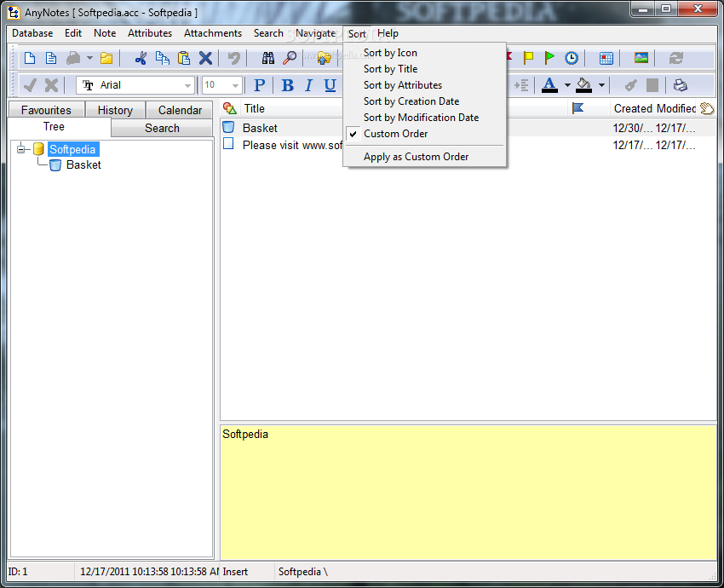Open the Edit menu
Screen dimensions: 724x588
(x=73, y=33)
